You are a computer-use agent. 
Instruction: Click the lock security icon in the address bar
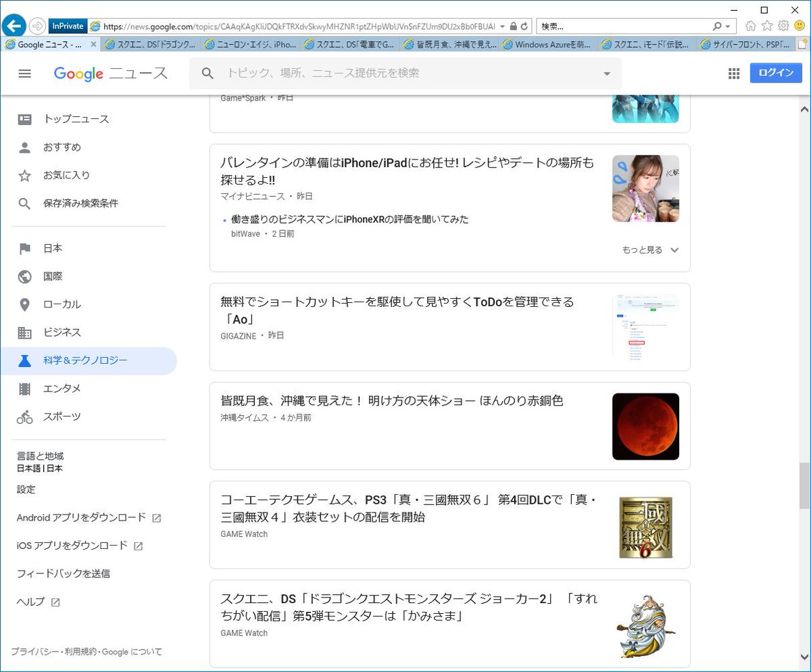(x=513, y=26)
